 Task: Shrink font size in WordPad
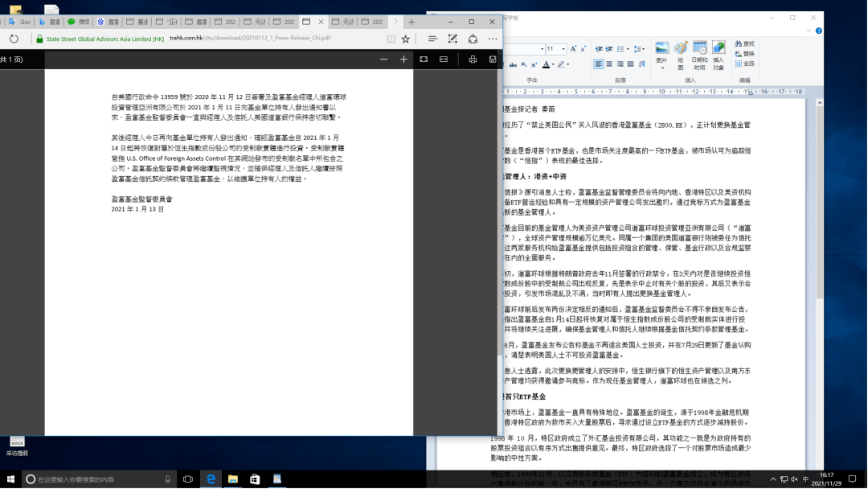tap(583, 49)
